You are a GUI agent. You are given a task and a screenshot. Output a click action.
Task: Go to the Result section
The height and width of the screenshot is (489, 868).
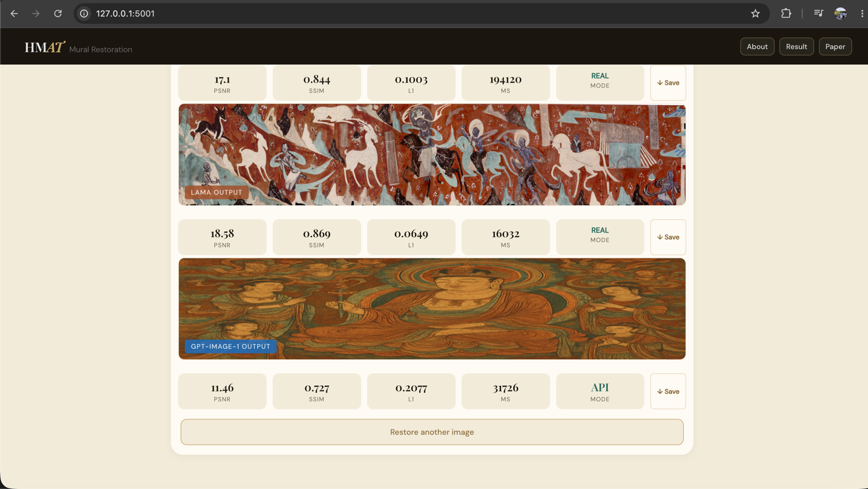point(796,47)
